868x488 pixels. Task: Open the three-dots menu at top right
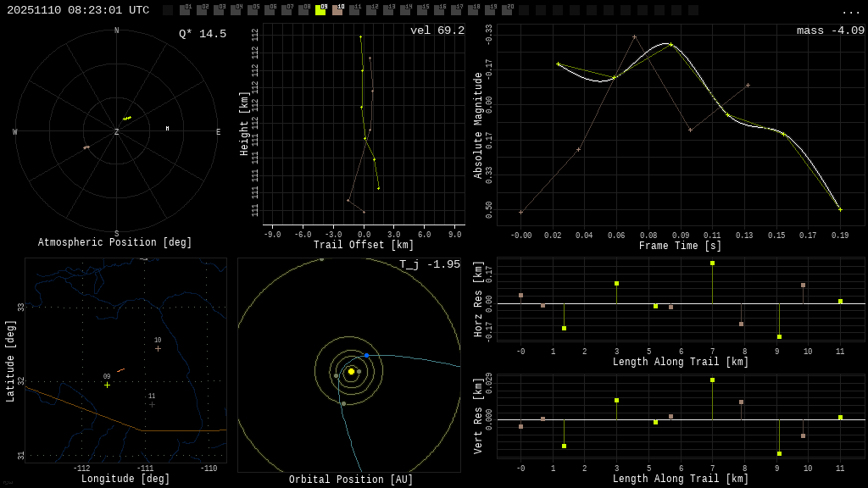(850, 10)
